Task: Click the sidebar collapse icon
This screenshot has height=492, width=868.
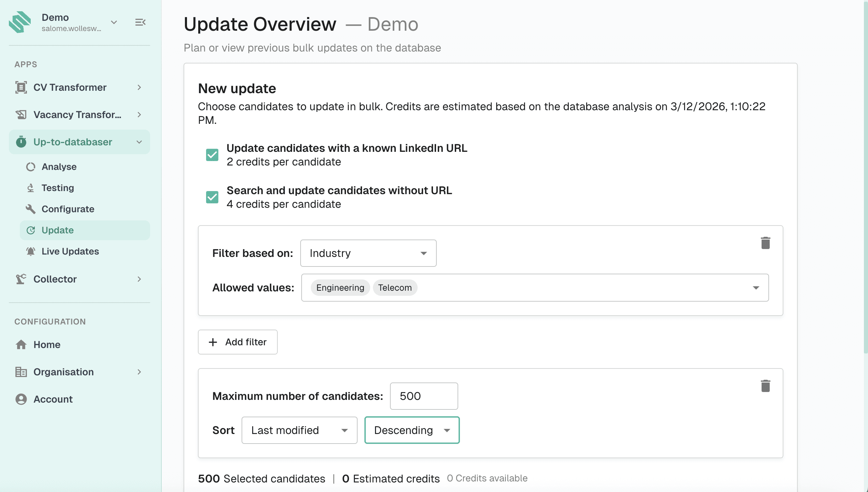Action: [140, 23]
